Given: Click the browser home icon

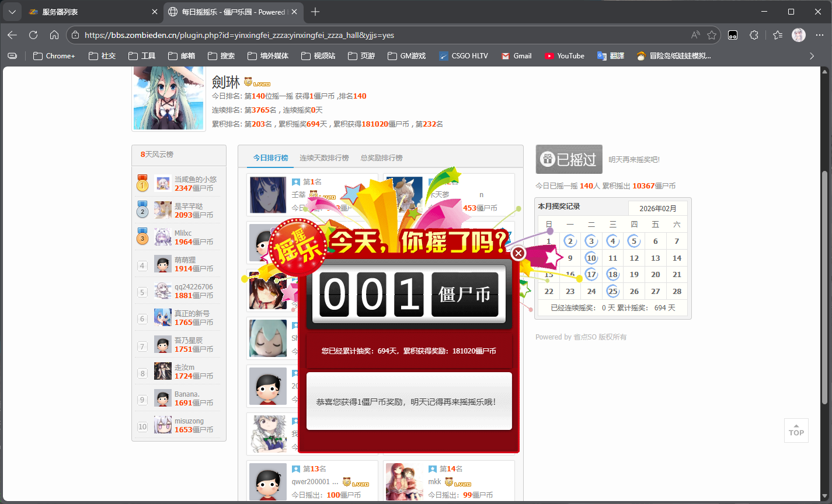Looking at the screenshot, I should tap(54, 35).
